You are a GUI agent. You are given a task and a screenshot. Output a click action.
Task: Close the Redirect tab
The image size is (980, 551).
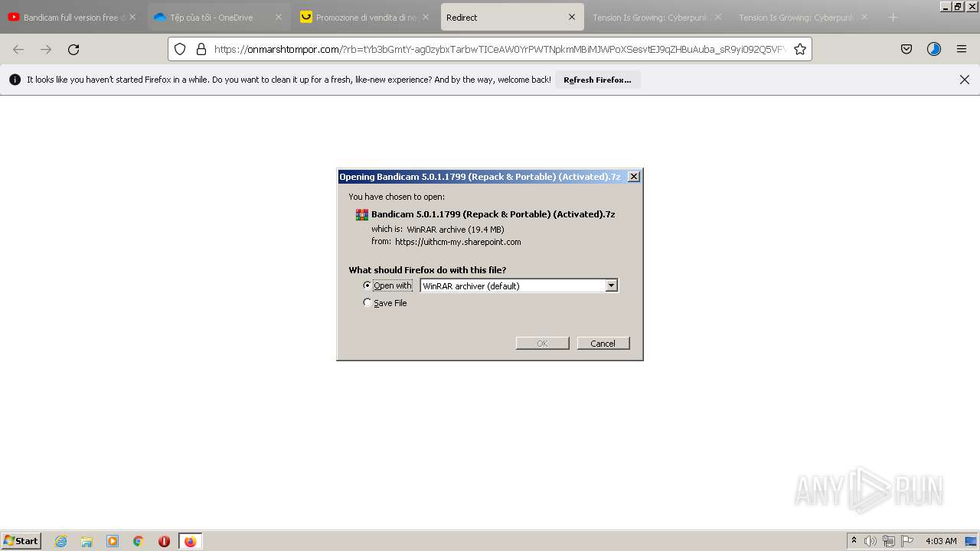tap(571, 17)
